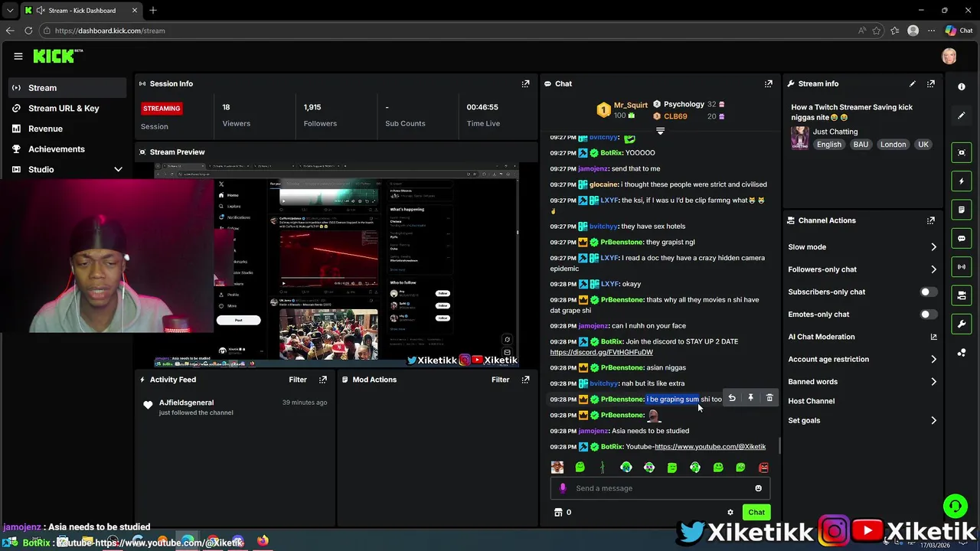
Task: Click BotRix username in latest message
Action: 612,447
